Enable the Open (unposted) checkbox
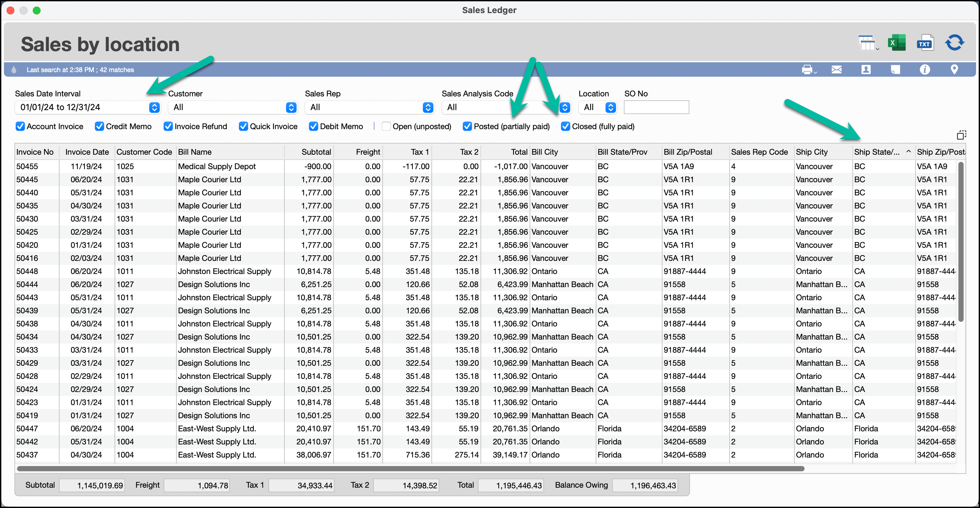 tap(386, 127)
